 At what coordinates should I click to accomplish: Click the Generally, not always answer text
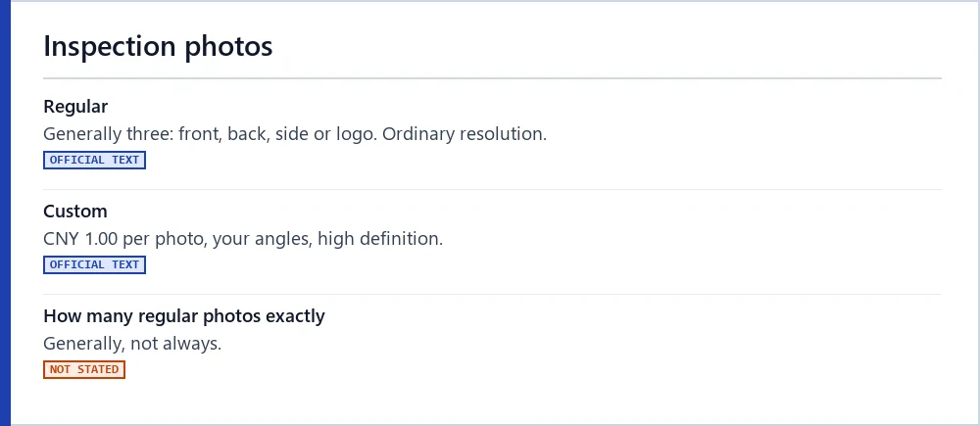(132, 344)
